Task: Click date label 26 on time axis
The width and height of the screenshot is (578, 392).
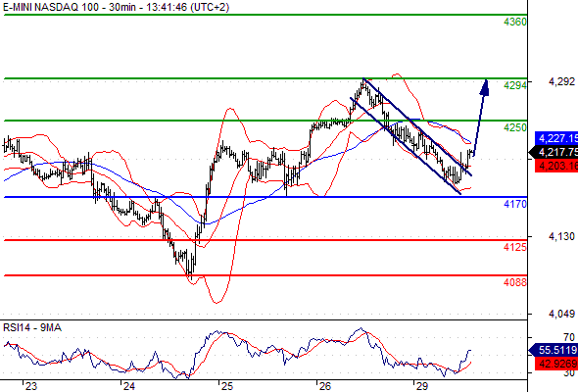Action: point(325,386)
